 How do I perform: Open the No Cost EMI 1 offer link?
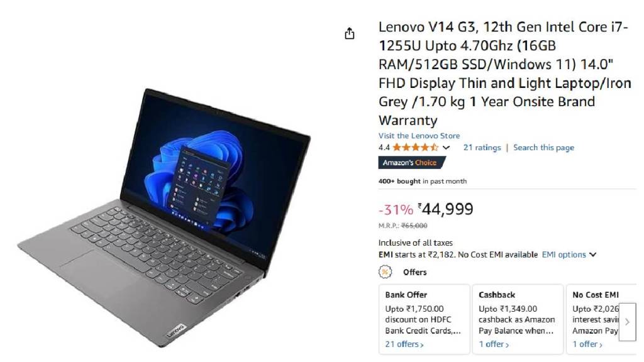(587, 344)
